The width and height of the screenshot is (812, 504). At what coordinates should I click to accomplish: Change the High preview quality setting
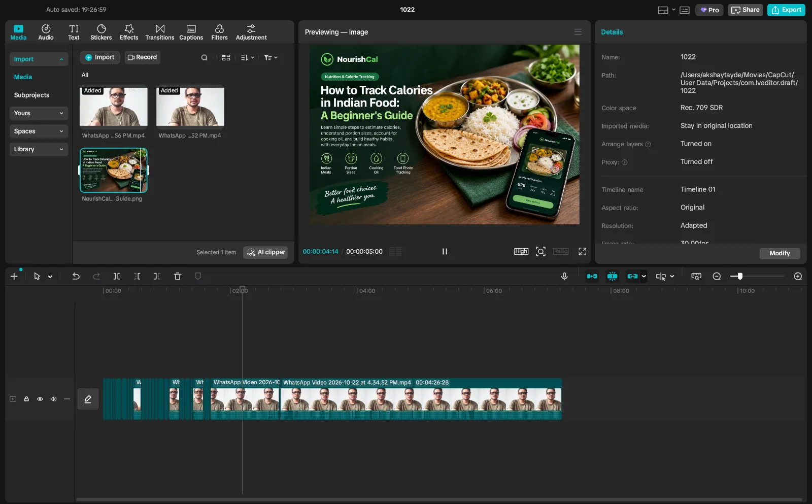tap(521, 251)
